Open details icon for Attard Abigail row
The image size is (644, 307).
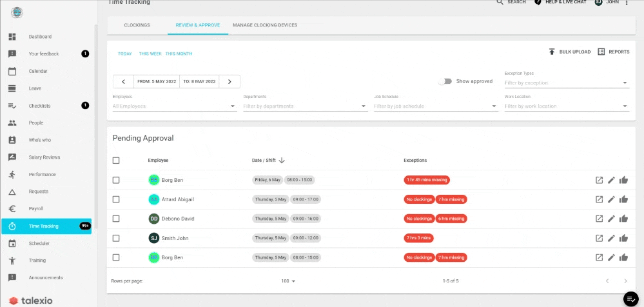click(x=600, y=199)
